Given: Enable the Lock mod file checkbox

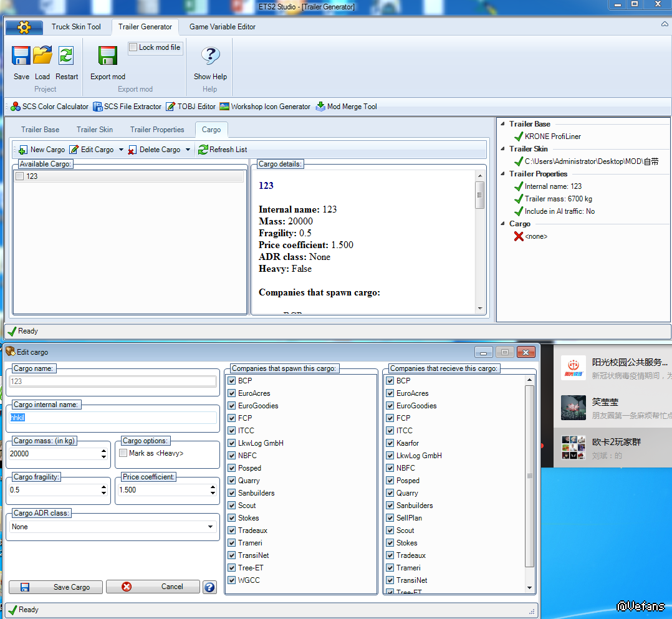Looking at the screenshot, I should [133, 47].
